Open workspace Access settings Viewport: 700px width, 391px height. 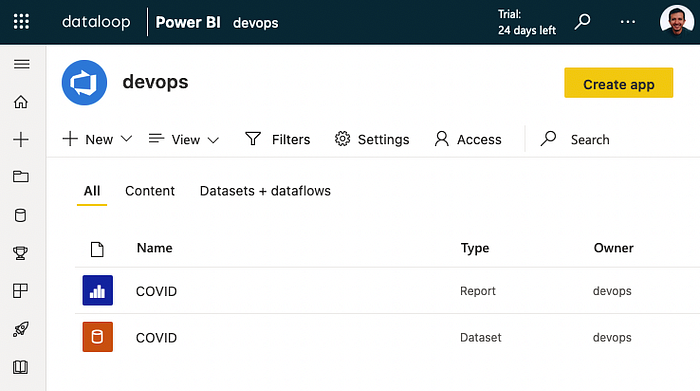point(468,139)
